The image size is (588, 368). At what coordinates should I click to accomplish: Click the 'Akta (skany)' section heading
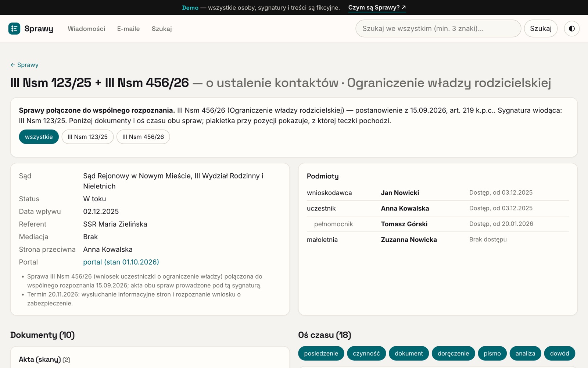40,360
